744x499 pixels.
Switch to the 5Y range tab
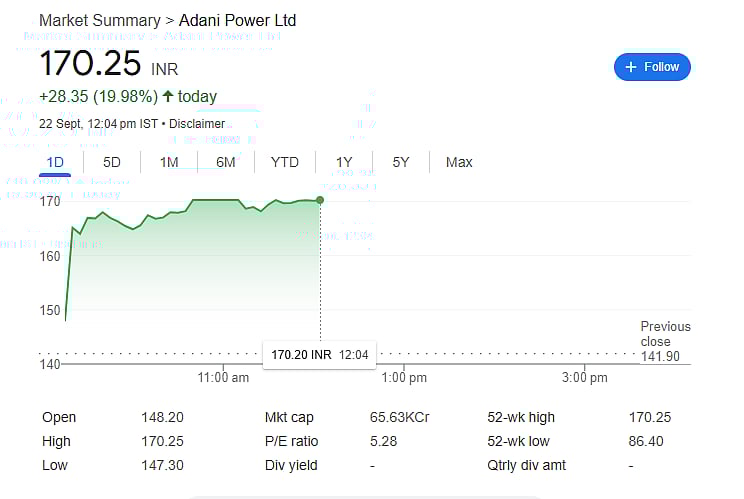401,162
